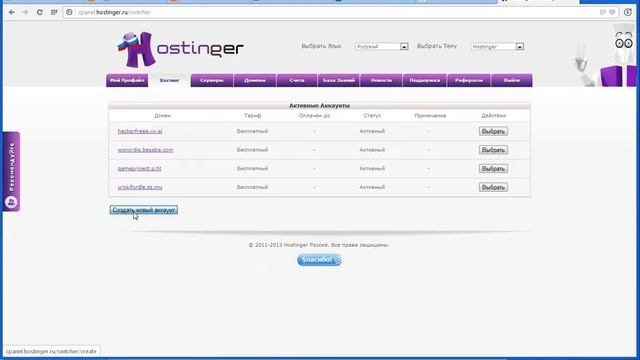Open the База Знаний tab
Viewport: 640px width, 360px height.
click(339, 80)
